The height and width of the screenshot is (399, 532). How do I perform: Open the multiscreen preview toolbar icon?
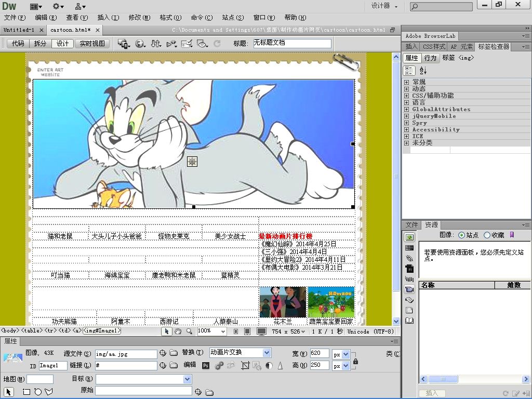point(124,44)
